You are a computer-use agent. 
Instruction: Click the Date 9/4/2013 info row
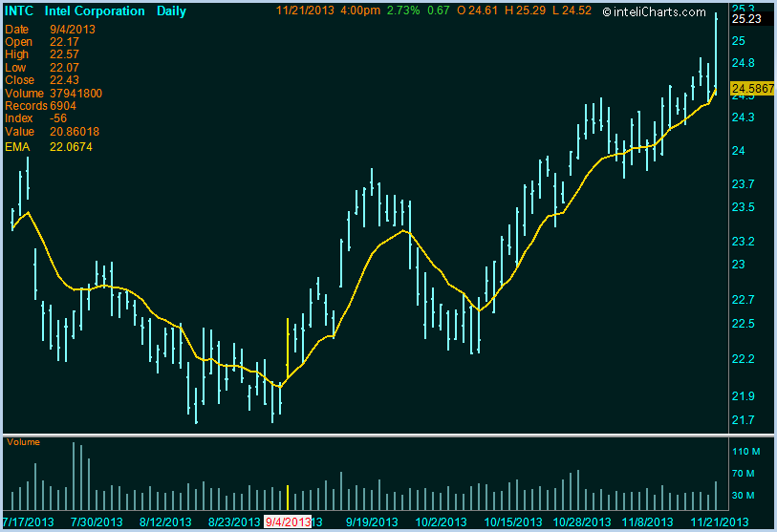pyautogui.click(x=50, y=30)
